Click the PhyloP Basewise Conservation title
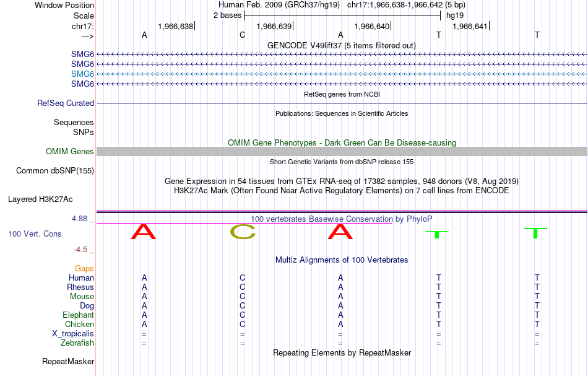Viewport: 588px width, 376px height. click(342, 219)
